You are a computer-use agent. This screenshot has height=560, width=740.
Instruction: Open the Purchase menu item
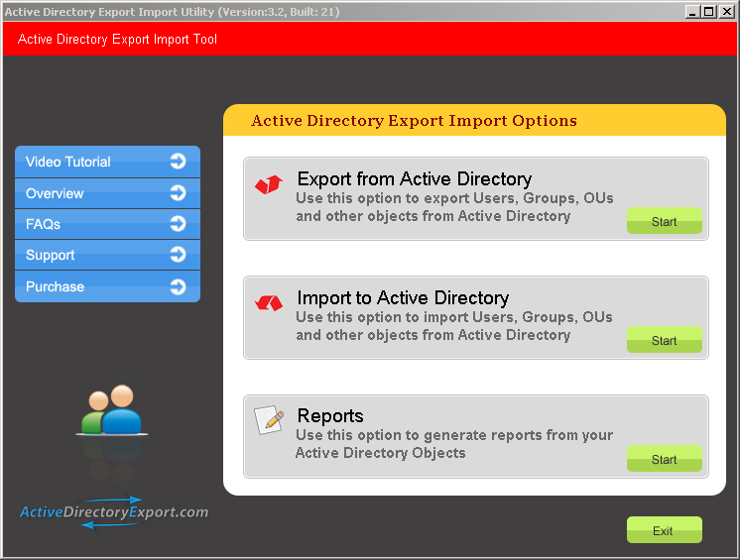pyautogui.click(x=107, y=286)
